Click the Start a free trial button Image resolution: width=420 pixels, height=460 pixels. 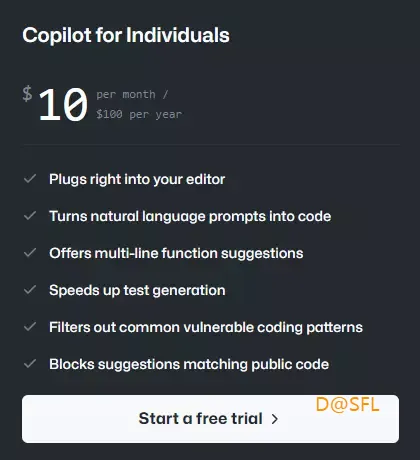click(210, 419)
